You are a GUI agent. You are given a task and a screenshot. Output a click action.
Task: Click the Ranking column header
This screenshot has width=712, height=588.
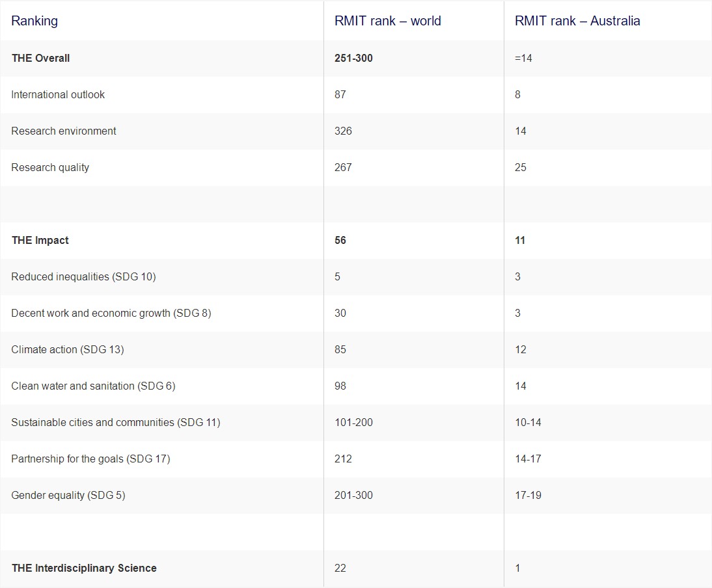pyautogui.click(x=34, y=21)
